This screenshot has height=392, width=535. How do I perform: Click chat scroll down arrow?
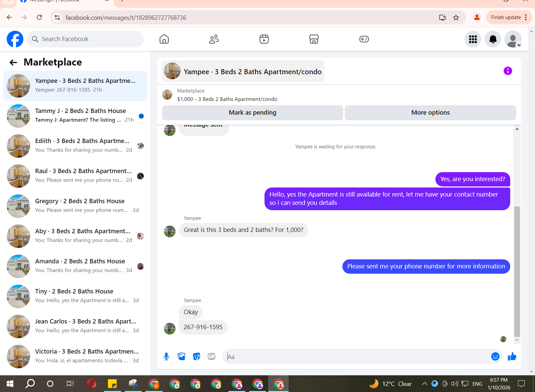click(517, 340)
